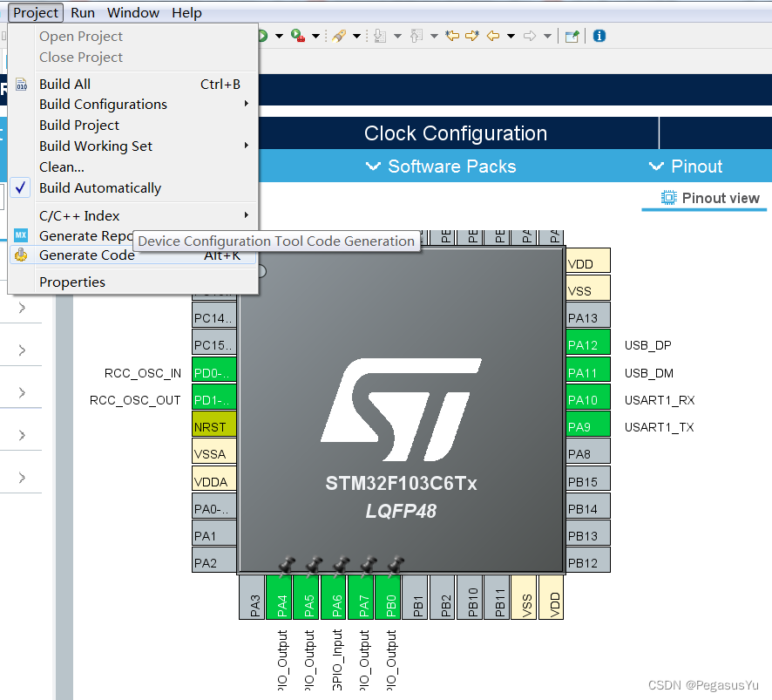Click the PA7 pin on chip bottom
The width and height of the screenshot is (772, 700).
[361, 597]
